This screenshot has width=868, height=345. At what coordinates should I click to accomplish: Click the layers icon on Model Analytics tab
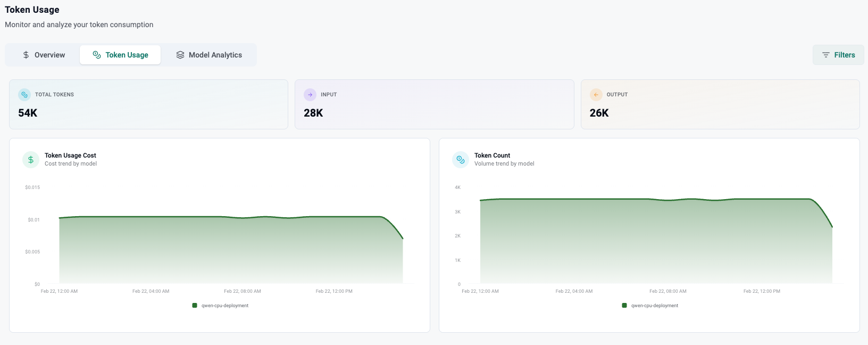tap(180, 55)
